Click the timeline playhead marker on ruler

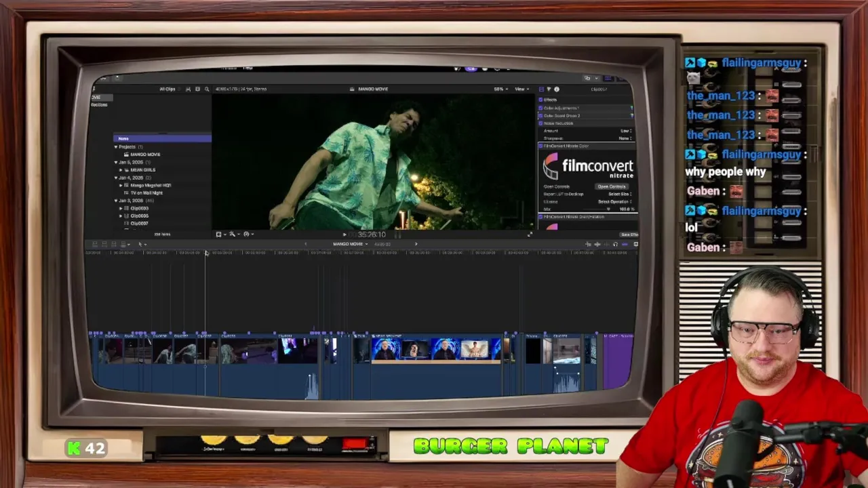tap(207, 253)
